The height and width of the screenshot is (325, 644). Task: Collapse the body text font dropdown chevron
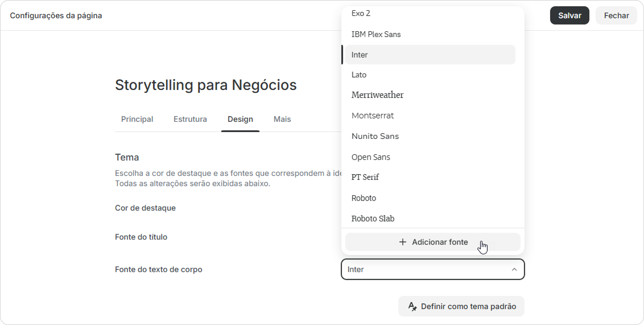pos(514,270)
